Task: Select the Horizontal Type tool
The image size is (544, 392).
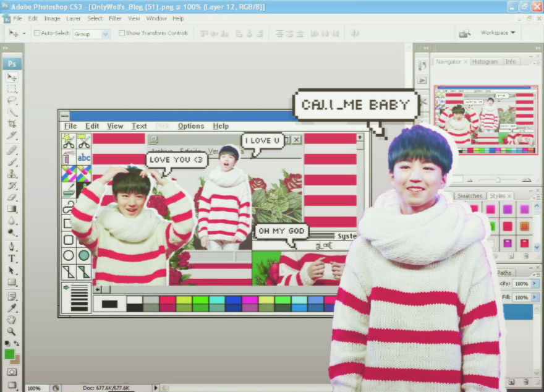Action: pyautogui.click(x=12, y=258)
